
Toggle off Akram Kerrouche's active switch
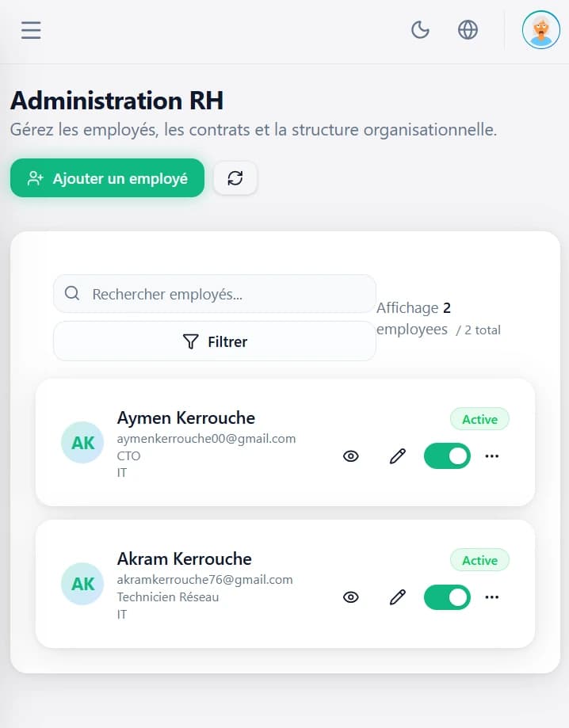(447, 597)
